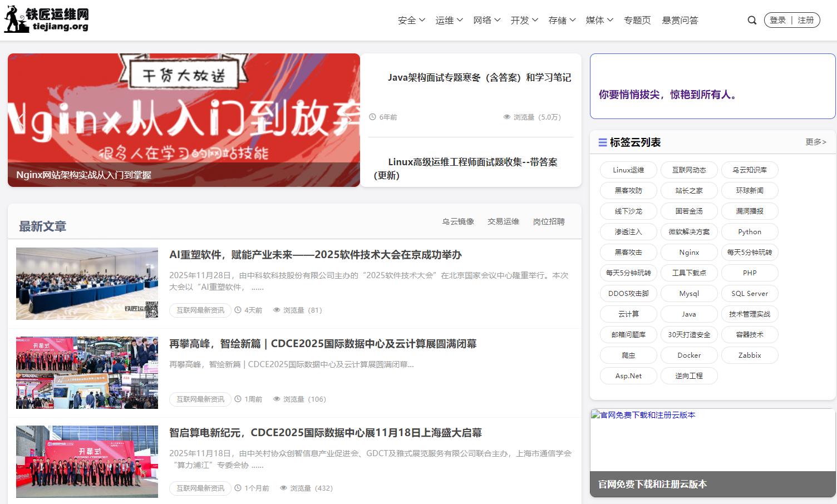This screenshot has width=837, height=504.
Task: Click the eye icon beside 浏览量（81）
Action: [277, 310]
